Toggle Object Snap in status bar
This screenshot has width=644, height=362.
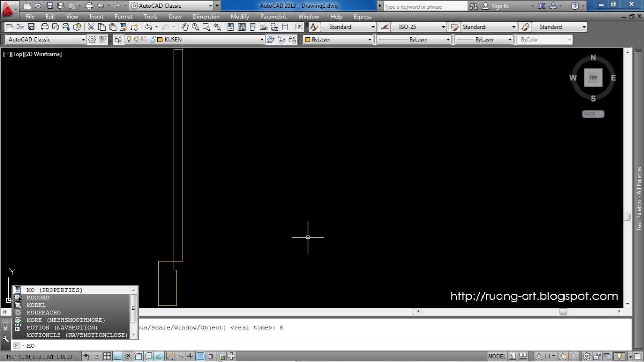click(138, 356)
